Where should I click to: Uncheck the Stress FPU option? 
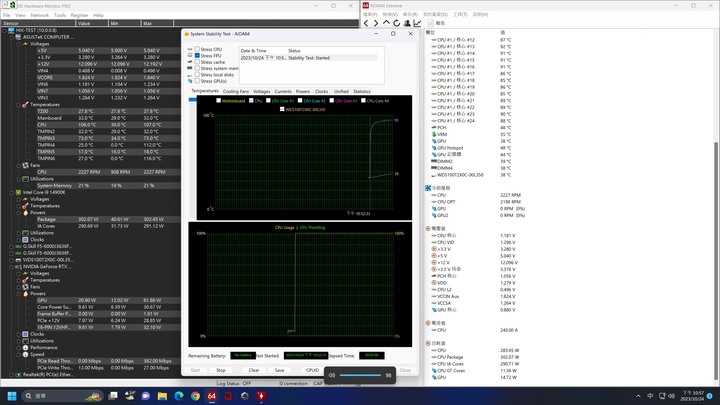coord(197,56)
